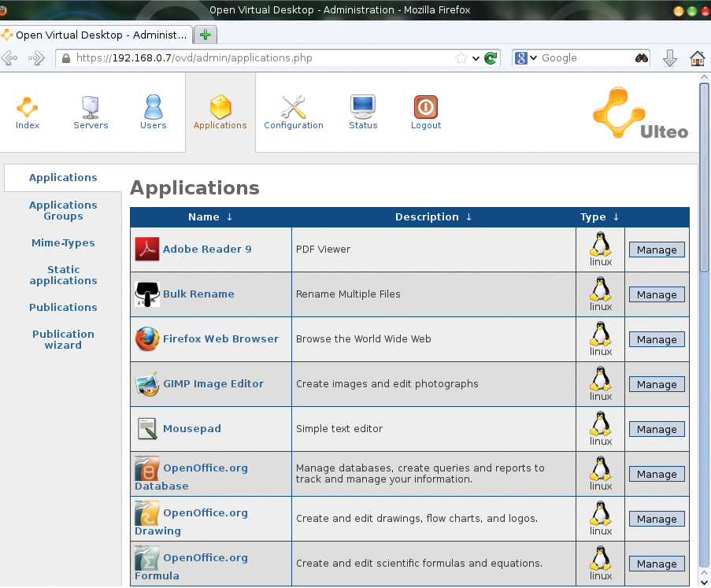Click the Logout power icon
Image resolution: width=711 pixels, height=588 pixels.
[425, 107]
